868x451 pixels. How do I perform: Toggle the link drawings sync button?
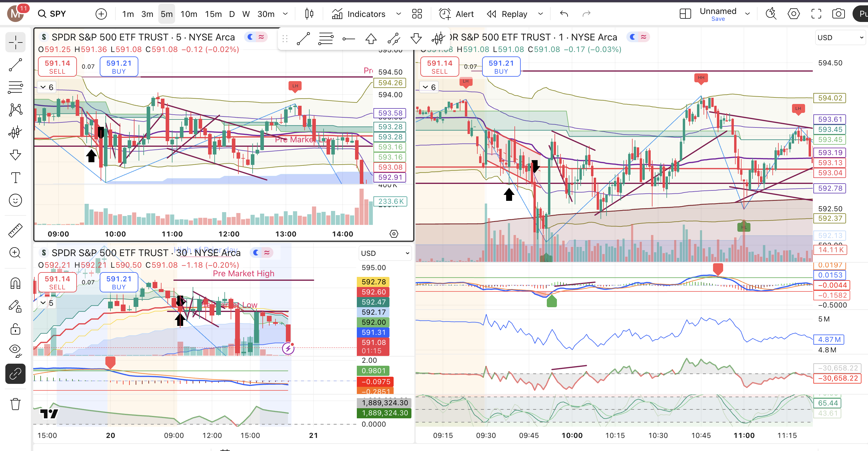click(15, 374)
